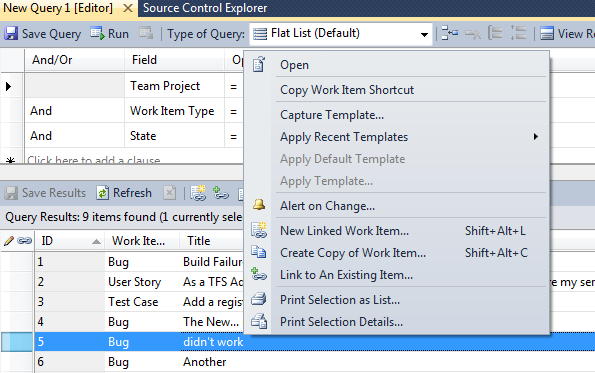
Task: Select the New Query 1 [Editor] tab
Action: pyautogui.click(x=58, y=8)
